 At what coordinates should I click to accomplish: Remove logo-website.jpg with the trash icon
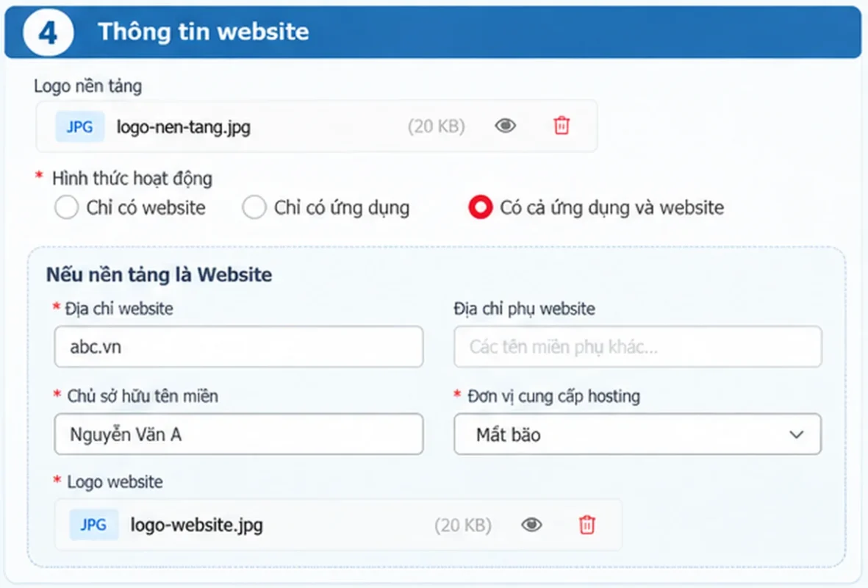pos(587,524)
